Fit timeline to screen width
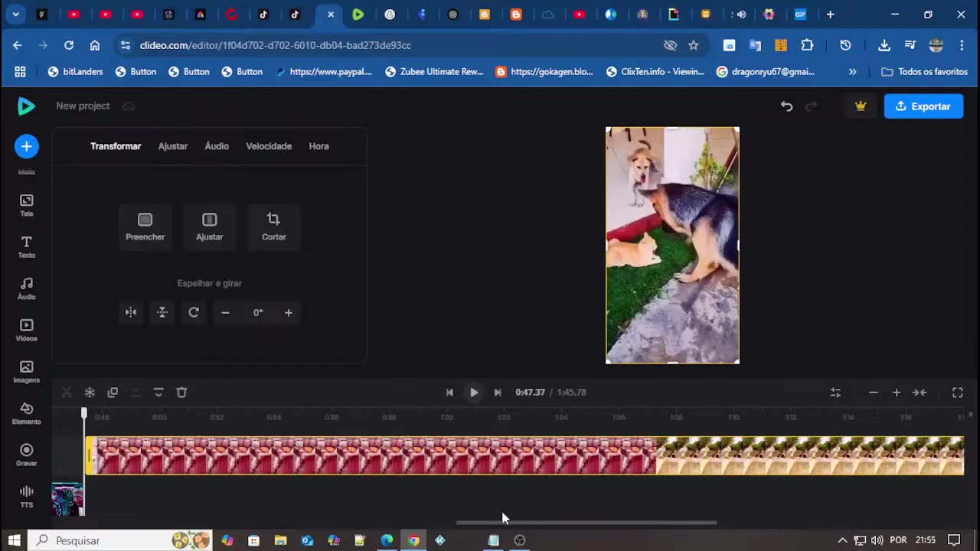This screenshot has width=980, height=551. click(920, 393)
